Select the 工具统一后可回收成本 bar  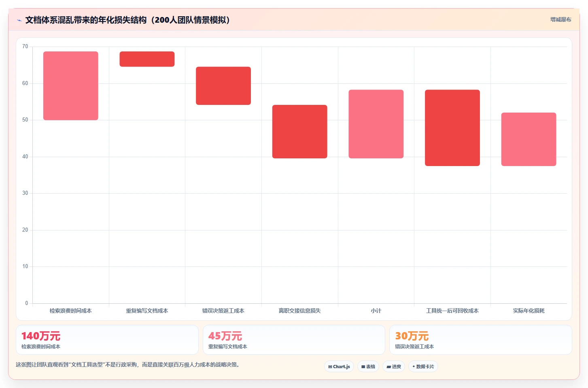click(x=452, y=128)
